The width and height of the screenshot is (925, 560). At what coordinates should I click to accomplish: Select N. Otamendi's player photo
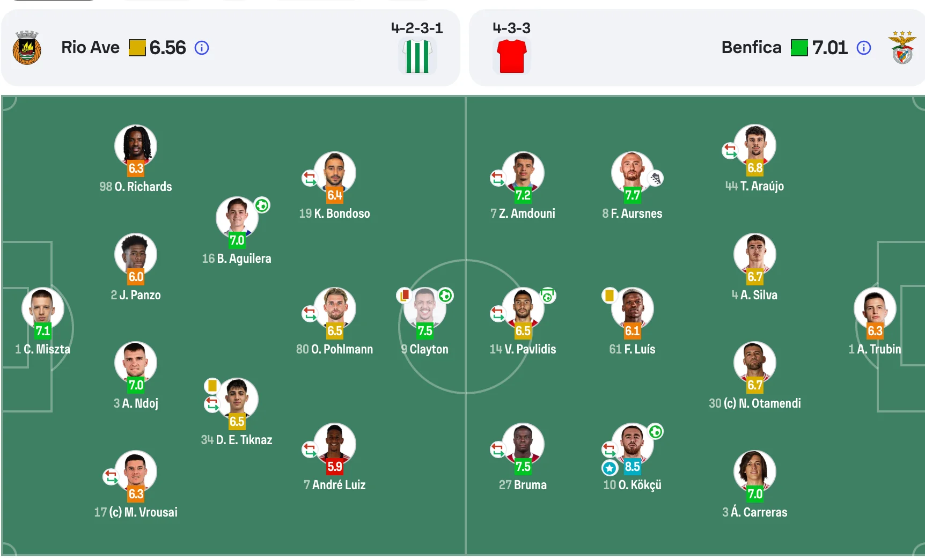[754, 362]
